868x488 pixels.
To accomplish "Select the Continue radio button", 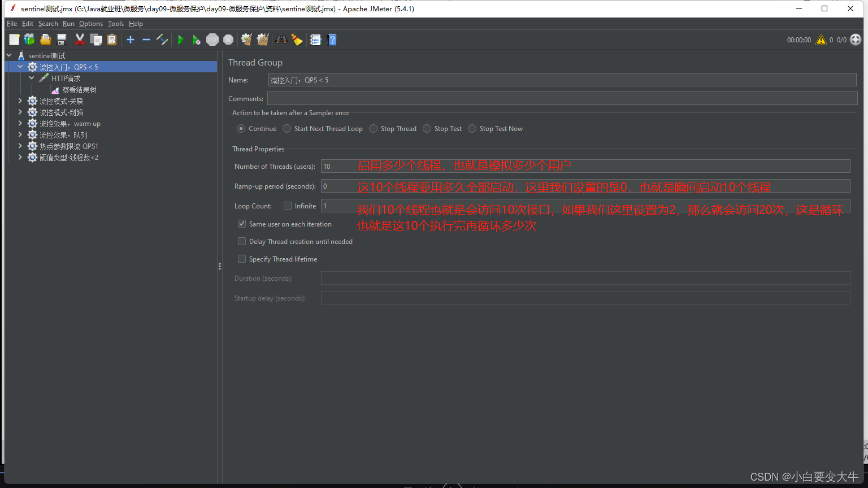I will 241,129.
